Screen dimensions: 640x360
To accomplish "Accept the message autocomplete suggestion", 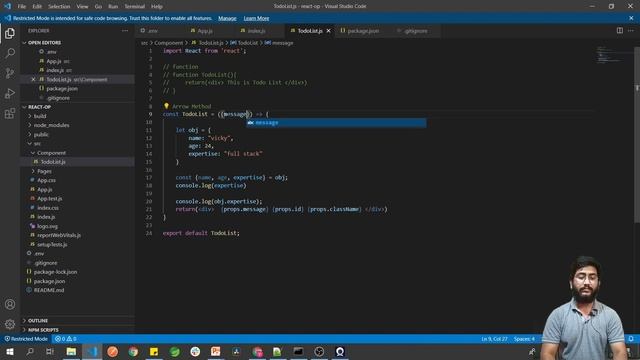I will tap(336, 122).
